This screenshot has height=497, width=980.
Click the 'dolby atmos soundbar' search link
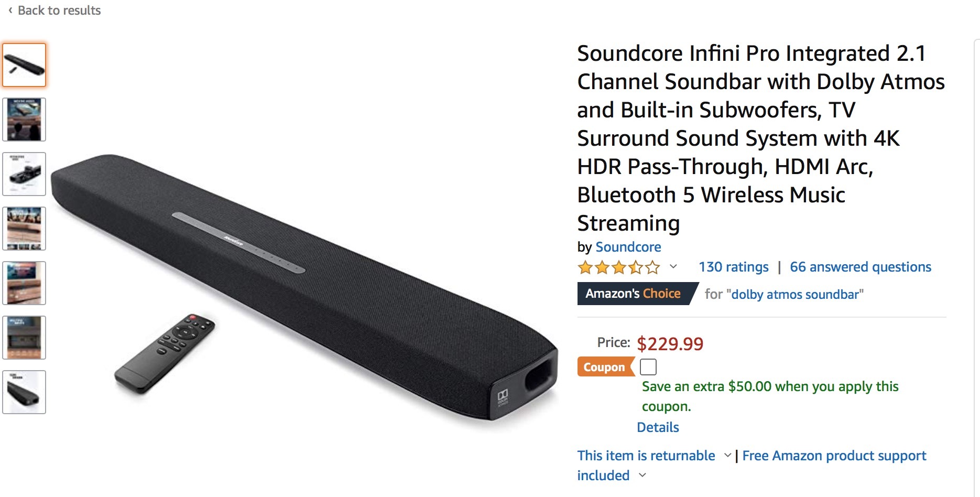[794, 294]
